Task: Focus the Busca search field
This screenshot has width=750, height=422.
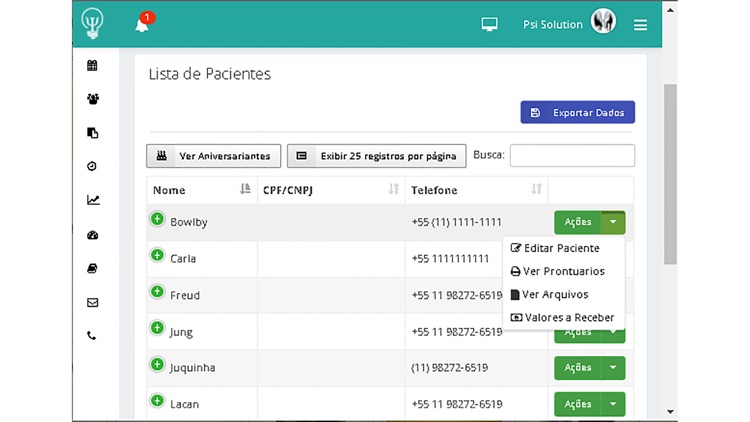Action: click(x=572, y=155)
